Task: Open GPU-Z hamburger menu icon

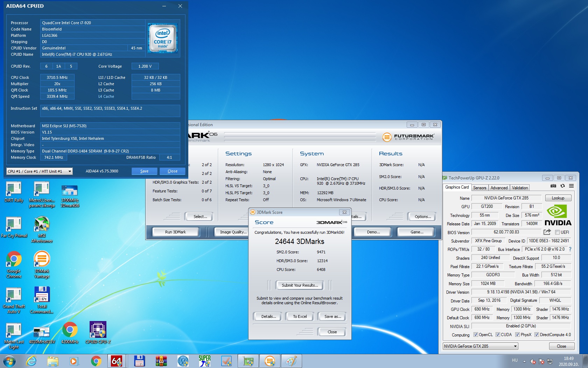Action: click(x=571, y=186)
